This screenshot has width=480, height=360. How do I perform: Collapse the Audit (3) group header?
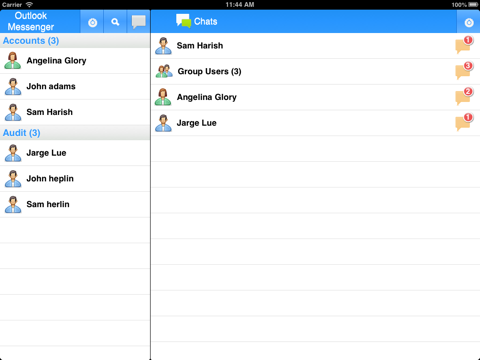click(75, 133)
